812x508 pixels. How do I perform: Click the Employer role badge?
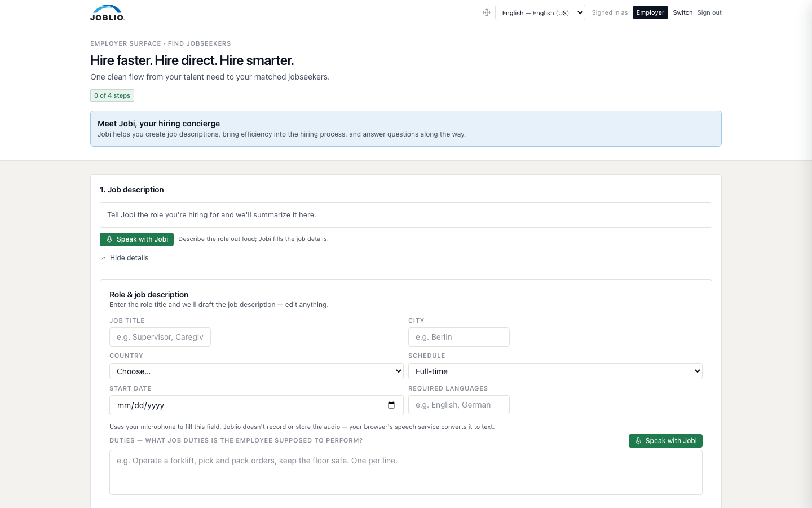[x=650, y=12]
